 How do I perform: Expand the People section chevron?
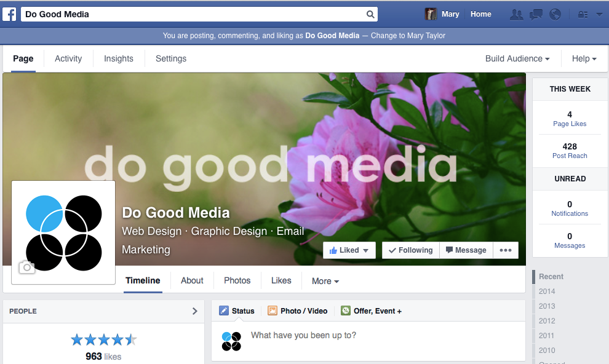point(195,311)
